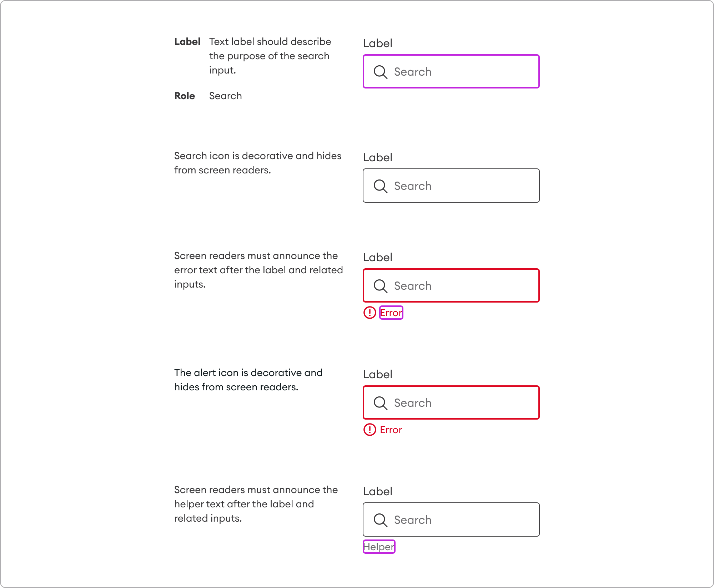
Task: Click the Search input above the Helper text
Action: click(451, 519)
